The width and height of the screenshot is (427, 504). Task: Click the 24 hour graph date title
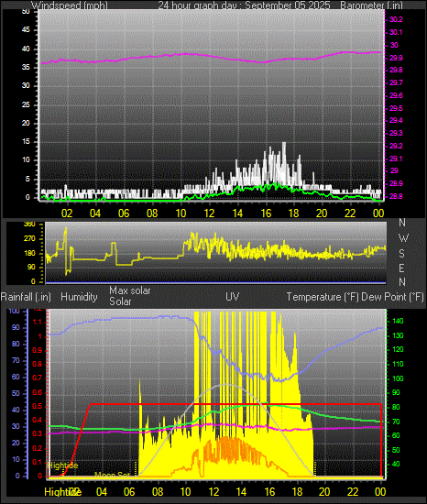tap(244, 5)
